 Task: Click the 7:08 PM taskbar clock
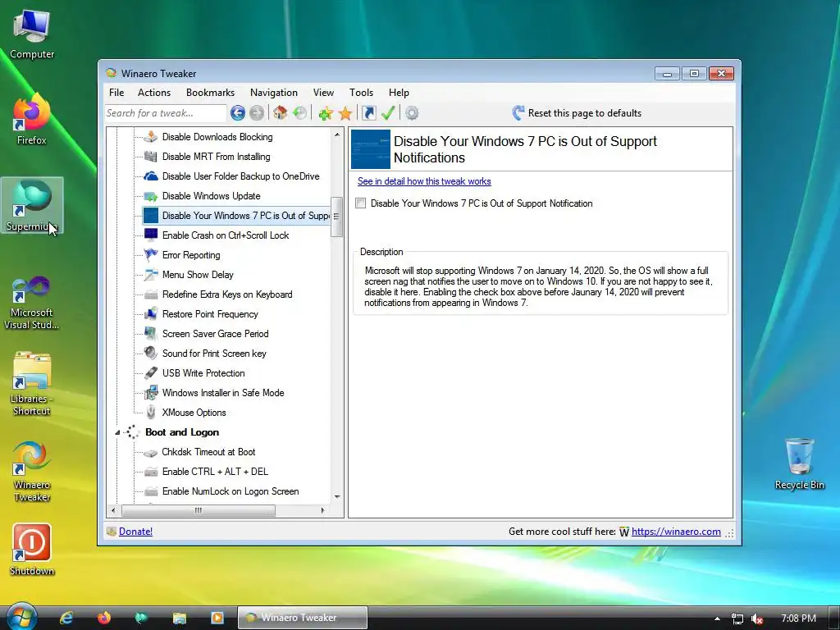click(x=798, y=619)
